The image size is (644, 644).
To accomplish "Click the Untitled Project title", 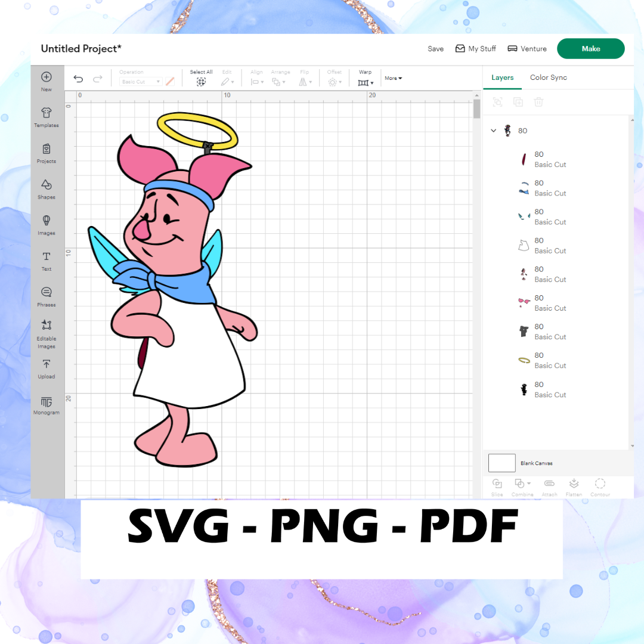I will (x=81, y=48).
